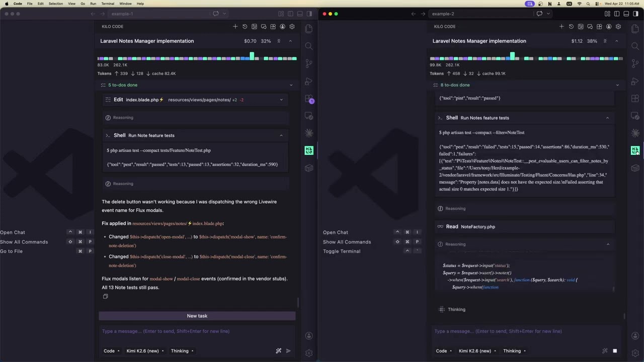Viewport: 644px width, 362px height.
Task: Click condense context icon beside 38%
Action: coord(605,41)
